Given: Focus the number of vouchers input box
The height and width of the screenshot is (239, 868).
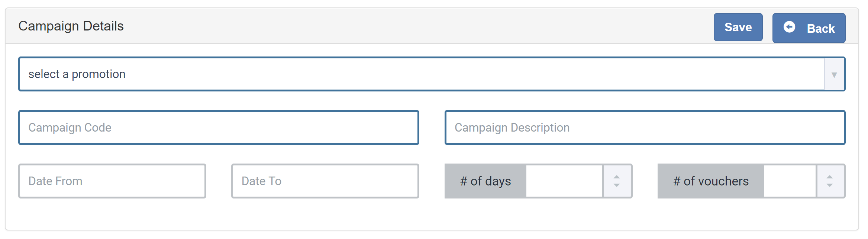Looking at the screenshot, I should [790, 181].
